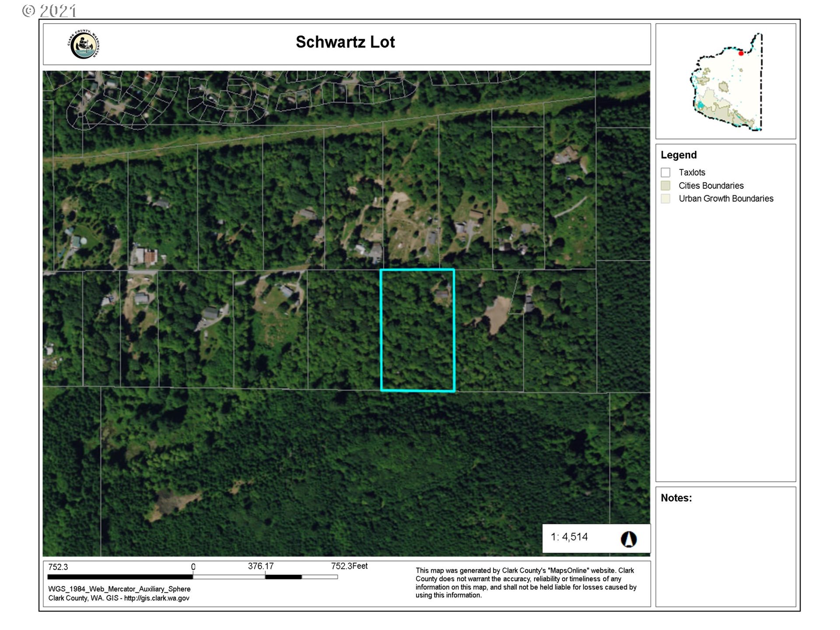Click the tan clearing east of highlighted parcel
The image size is (840, 630).
[x=497, y=313]
